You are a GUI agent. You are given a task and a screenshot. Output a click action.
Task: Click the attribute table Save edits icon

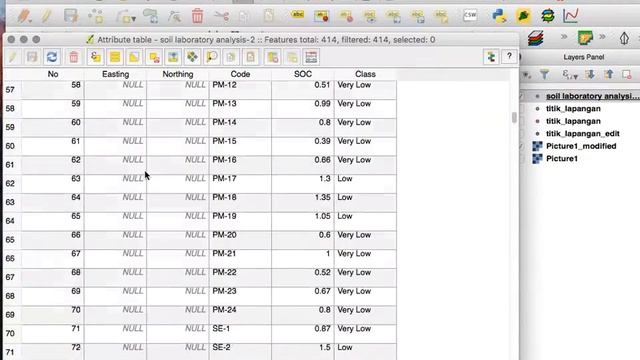pyautogui.click(x=32, y=57)
